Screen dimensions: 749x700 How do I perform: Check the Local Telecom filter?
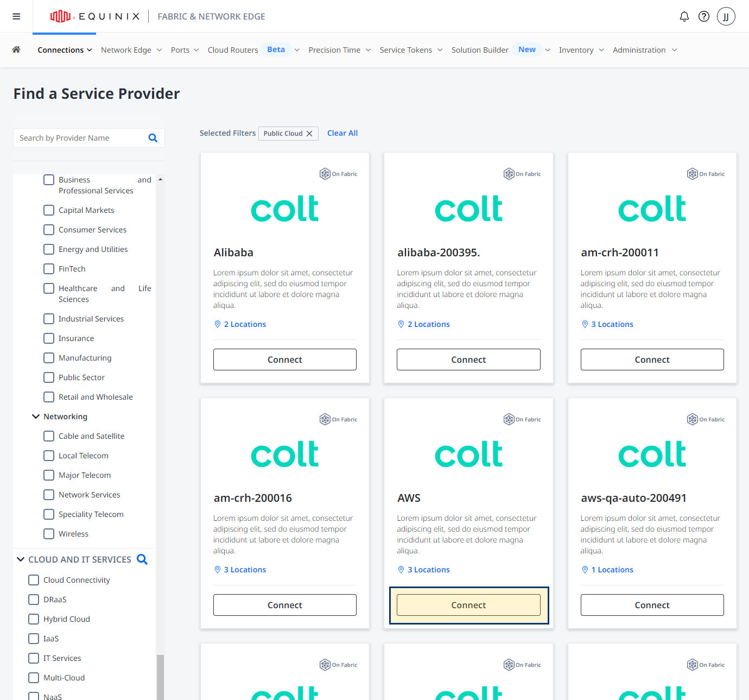point(49,456)
